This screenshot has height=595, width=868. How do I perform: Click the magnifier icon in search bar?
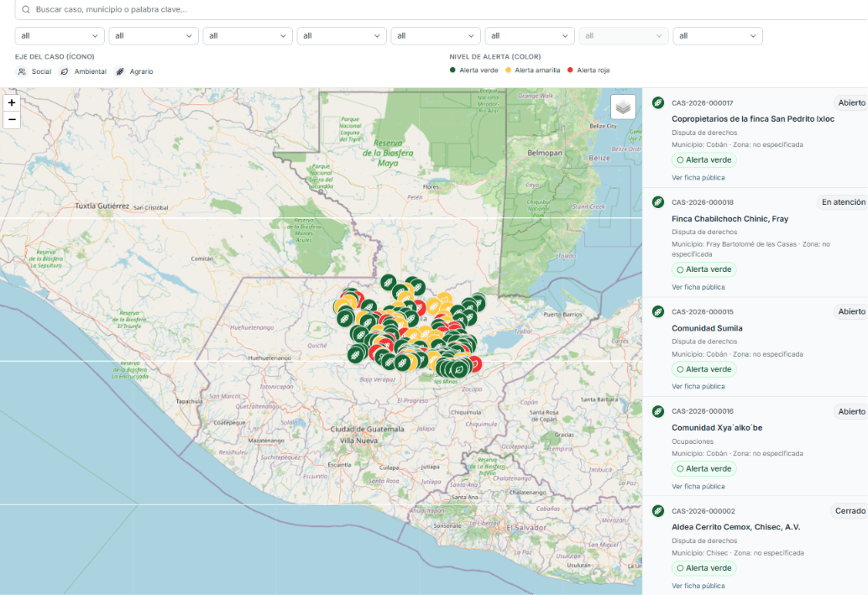click(x=26, y=9)
